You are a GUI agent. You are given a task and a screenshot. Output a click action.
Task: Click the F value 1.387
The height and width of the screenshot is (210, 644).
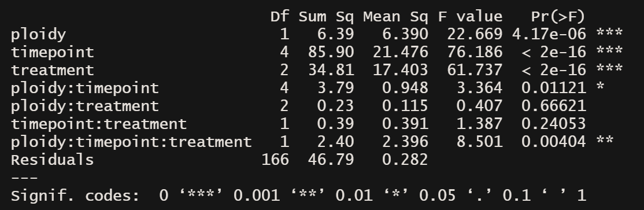pyautogui.click(x=479, y=124)
